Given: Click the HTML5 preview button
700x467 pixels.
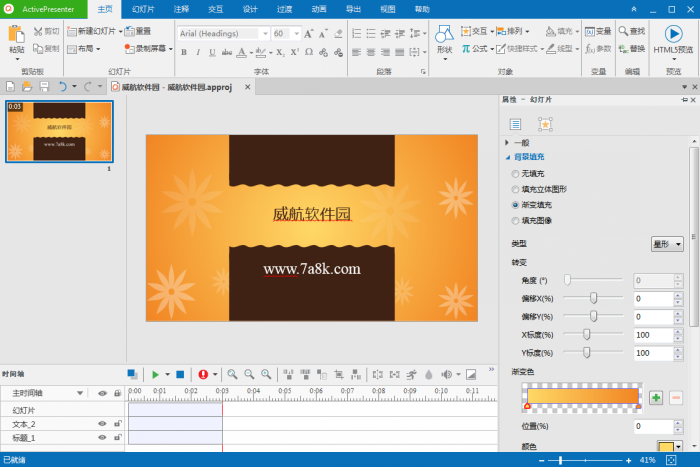Looking at the screenshot, I should [673, 39].
